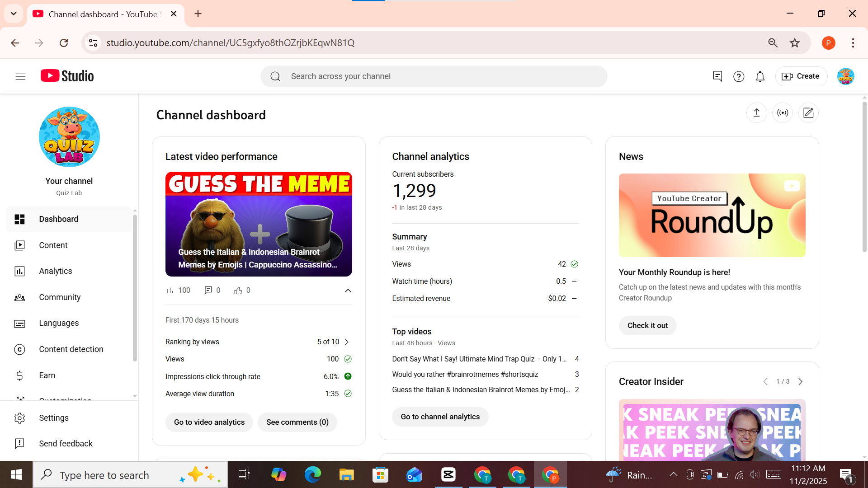
Task: Select Analytics from the left sidebar
Action: 55,271
